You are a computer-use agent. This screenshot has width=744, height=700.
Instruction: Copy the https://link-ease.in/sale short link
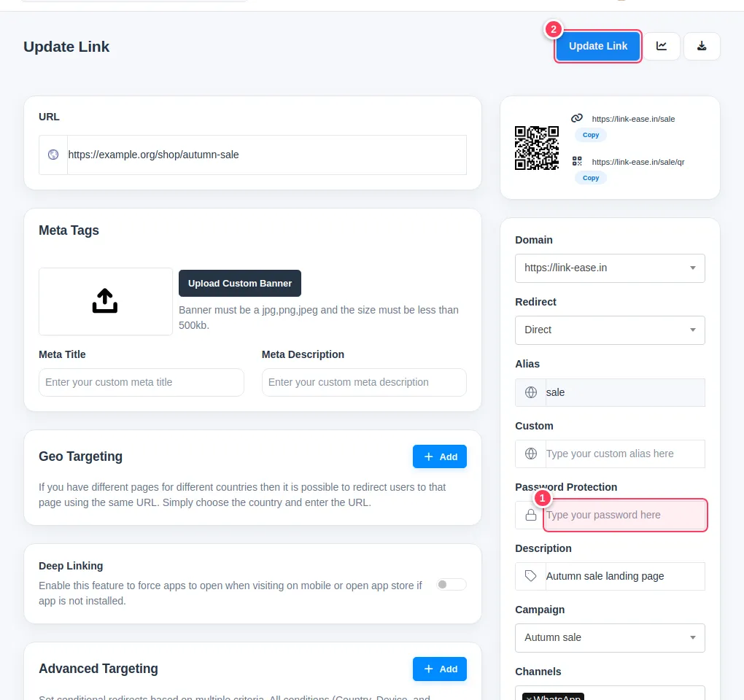(591, 135)
